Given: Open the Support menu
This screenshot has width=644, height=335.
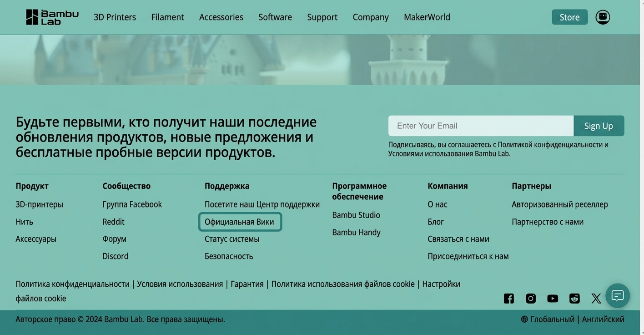Looking at the screenshot, I should [x=322, y=17].
